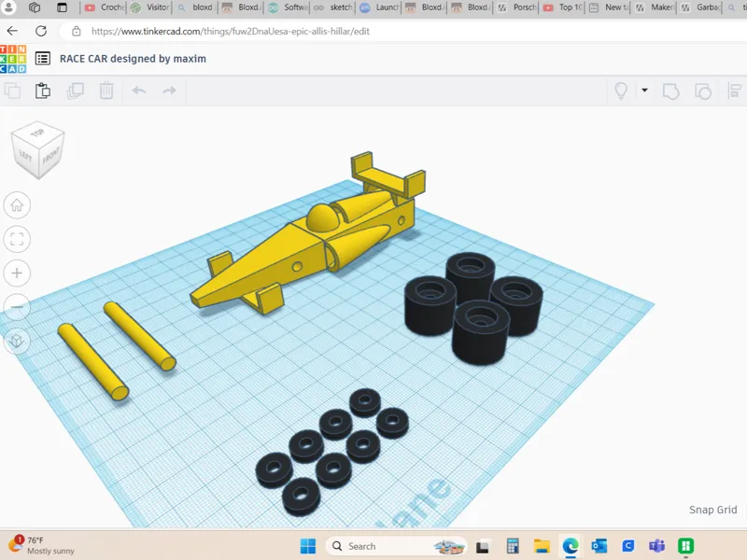Open the tab actions menu icon
Image resolution: width=747 pixels, height=560 pixels.
tap(62, 7)
